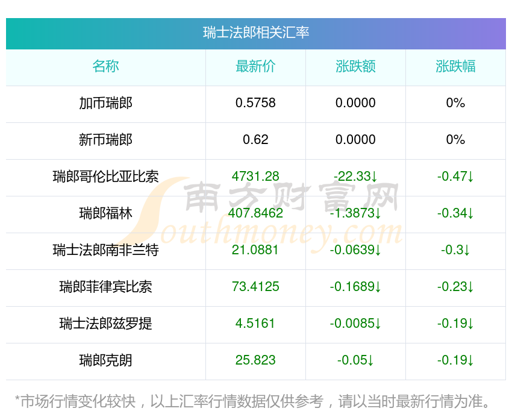Viewport: 512px width, 420px height.
Task: Select the -0.47 percentage drop indicator
Action: [x=455, y=177]
